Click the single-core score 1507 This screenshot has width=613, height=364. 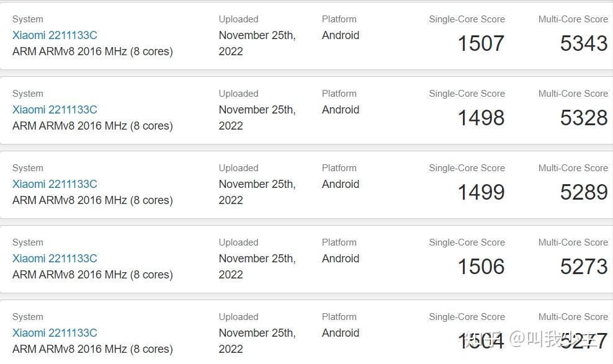pos(481,43)
